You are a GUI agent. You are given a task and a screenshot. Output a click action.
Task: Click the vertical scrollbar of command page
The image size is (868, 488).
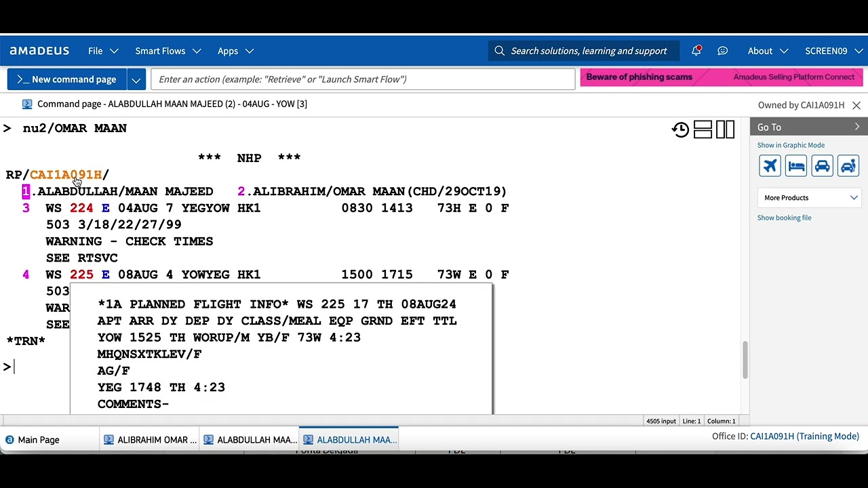745,360
